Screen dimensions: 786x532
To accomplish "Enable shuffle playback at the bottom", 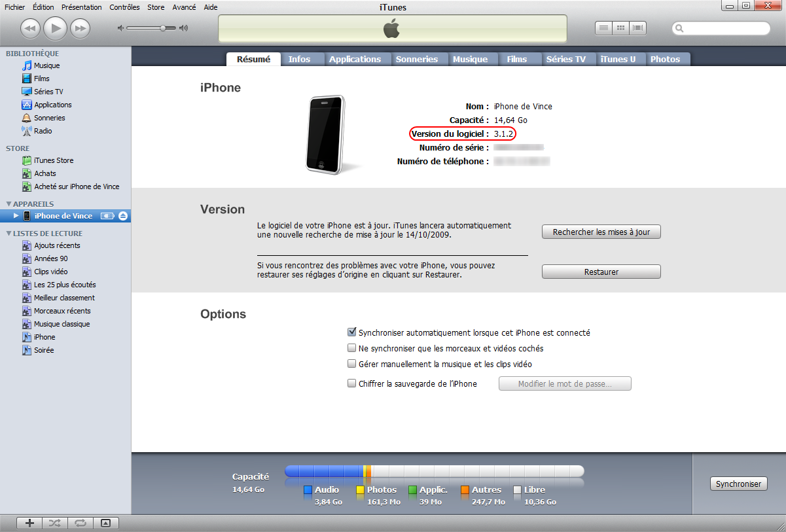I will point(54,523).
